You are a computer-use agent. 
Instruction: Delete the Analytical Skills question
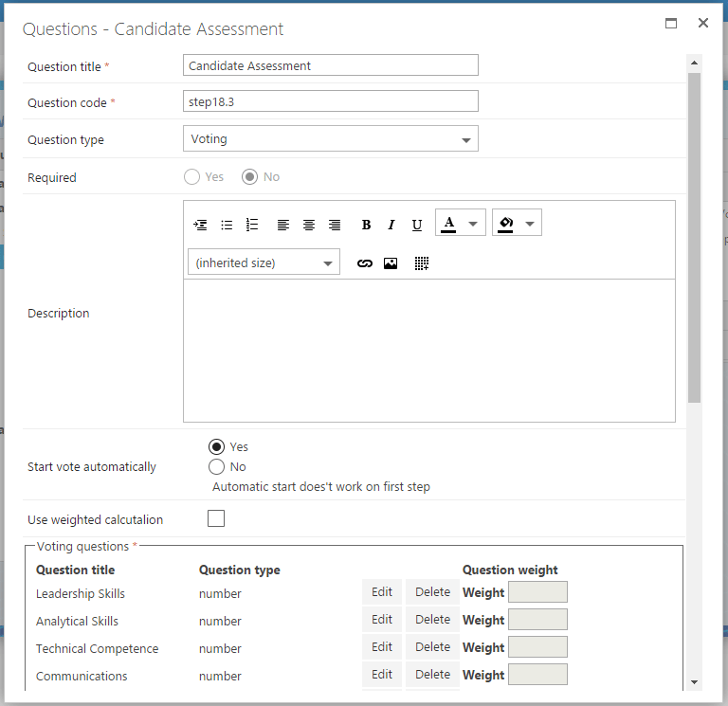point(432,620)
